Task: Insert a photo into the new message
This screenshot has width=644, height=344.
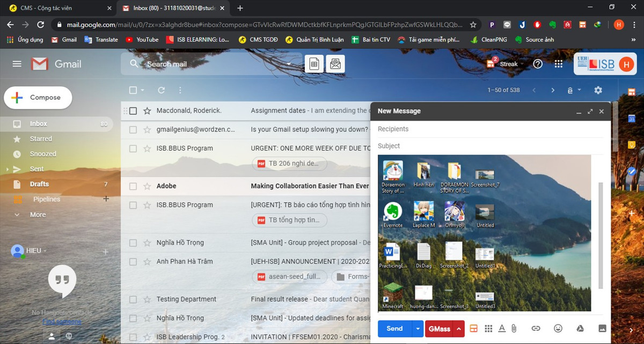Action: 602,328
